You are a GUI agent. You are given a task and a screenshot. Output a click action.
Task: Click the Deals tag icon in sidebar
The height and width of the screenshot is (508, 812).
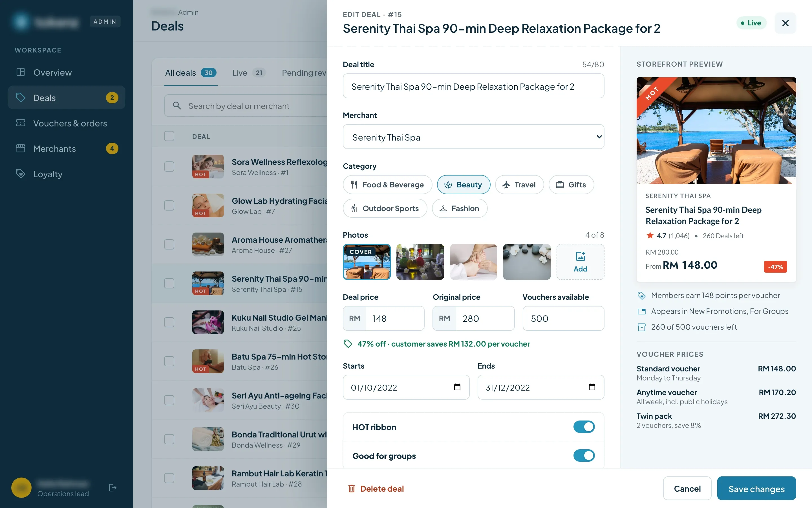pyautogui.click(x=21, y=97)
